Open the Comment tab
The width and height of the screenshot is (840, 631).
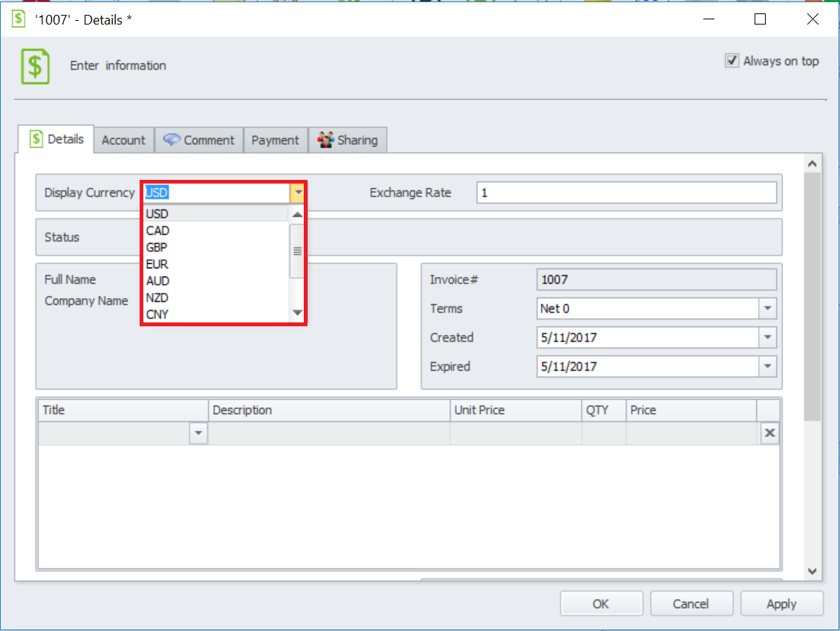[199, 140]
